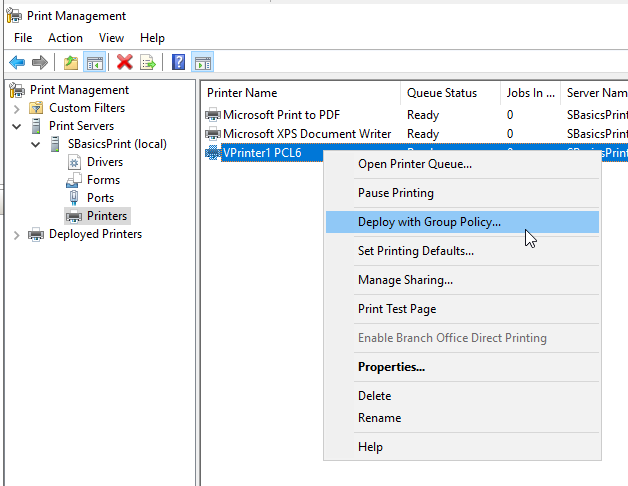Sort by the Printer Name column header
This screenshot has width=628, height=486.
(x=301, y=93)
